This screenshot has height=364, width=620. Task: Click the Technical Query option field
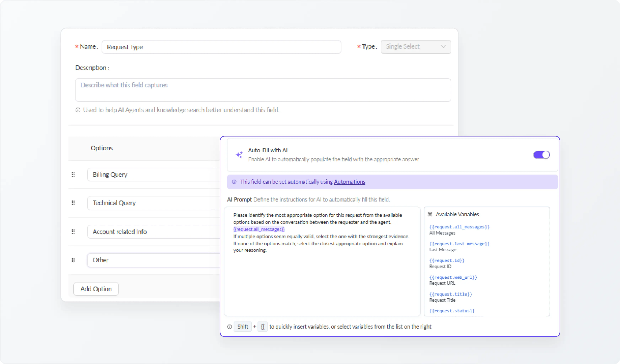[154, 203]
